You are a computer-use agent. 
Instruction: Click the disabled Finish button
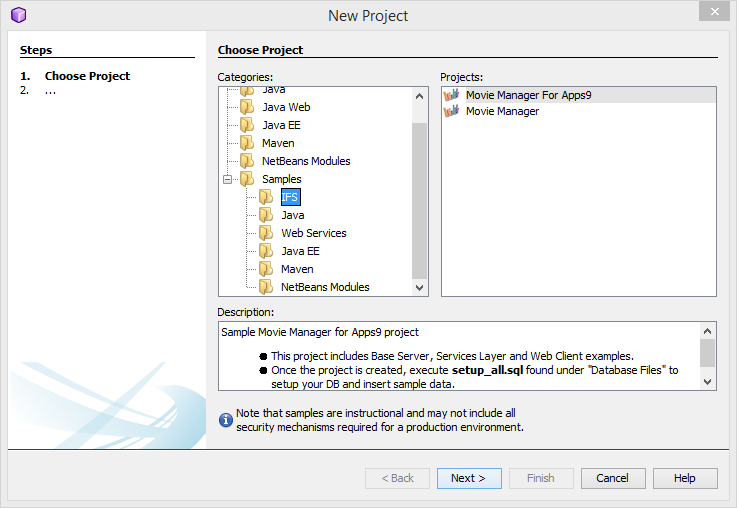(x=541, y=478)
